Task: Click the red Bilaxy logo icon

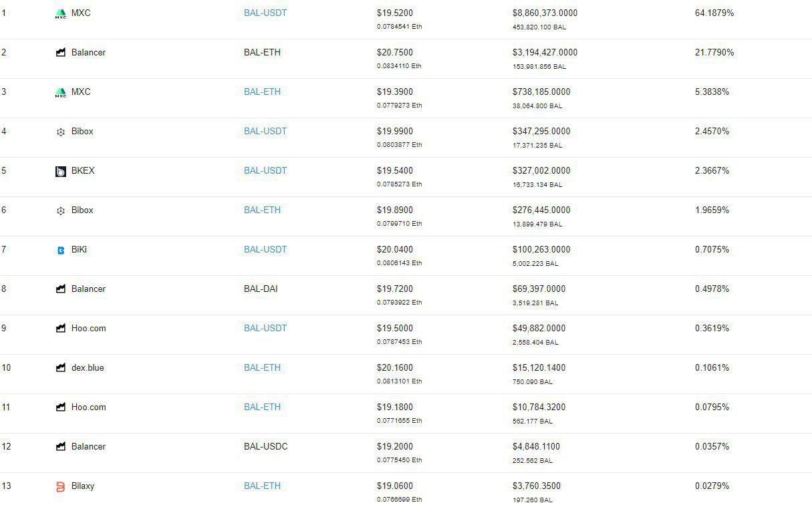Action: tap(61, 487)
